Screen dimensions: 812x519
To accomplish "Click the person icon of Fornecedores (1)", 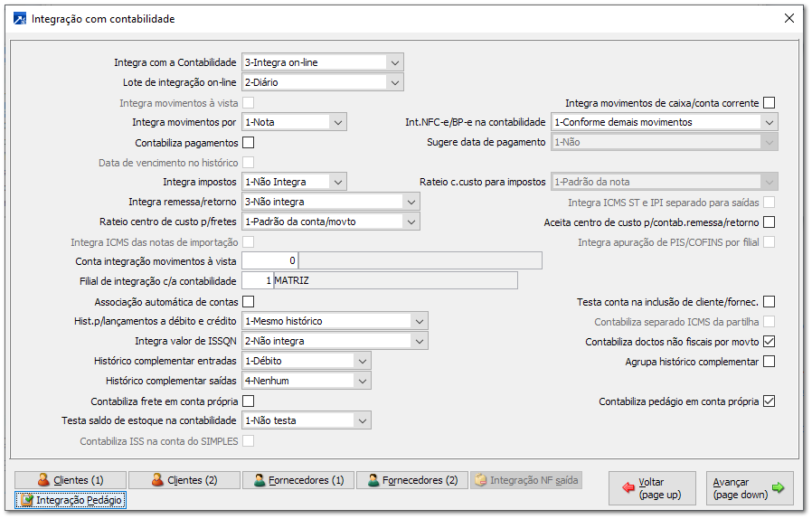I will [260, 480].
